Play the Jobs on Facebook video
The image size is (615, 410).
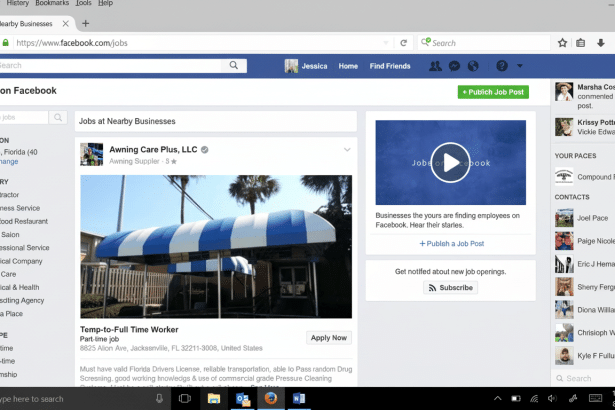click(x=450, y=162)
